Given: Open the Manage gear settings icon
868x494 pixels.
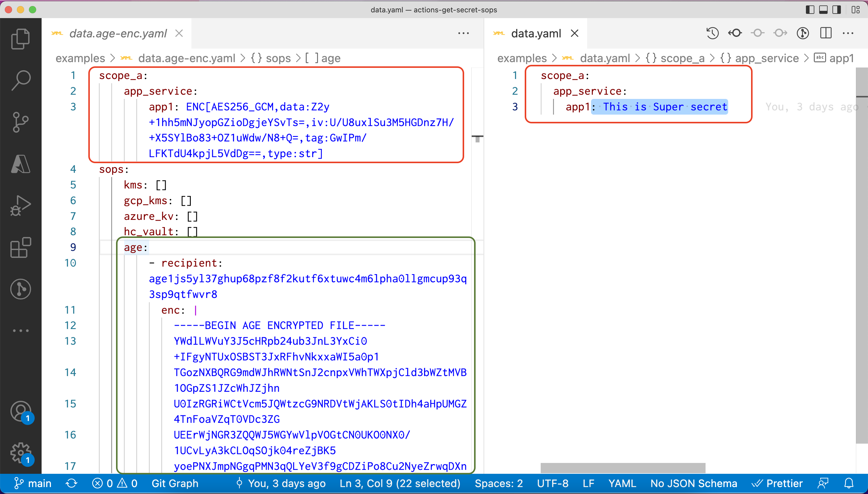Looking at the screenshot, I should 21,453.
